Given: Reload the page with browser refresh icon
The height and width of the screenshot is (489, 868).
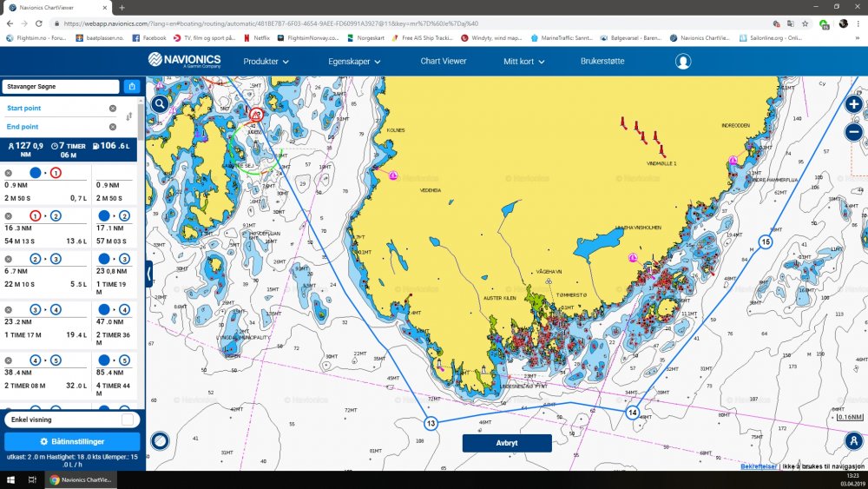Looking at the screenshot, I should click(x=39, y=23).
